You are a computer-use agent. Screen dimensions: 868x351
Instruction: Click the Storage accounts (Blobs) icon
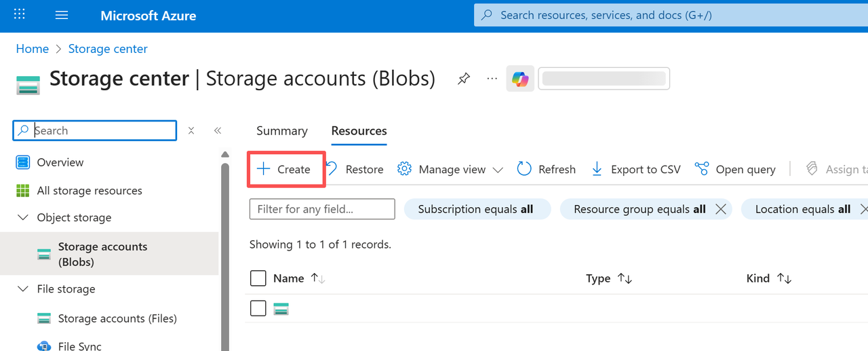click(44, 255)
